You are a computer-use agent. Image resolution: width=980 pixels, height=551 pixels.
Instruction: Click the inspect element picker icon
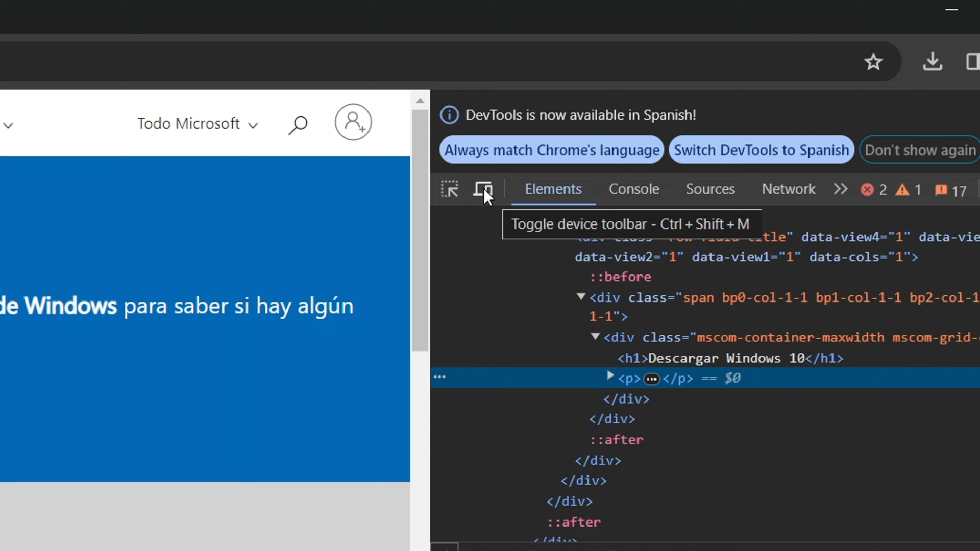click(x=449, y=189)
